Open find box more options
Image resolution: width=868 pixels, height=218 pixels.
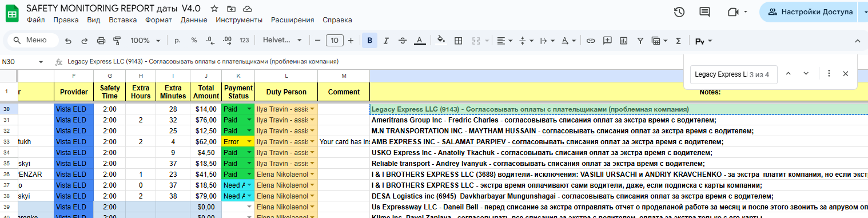829,73
